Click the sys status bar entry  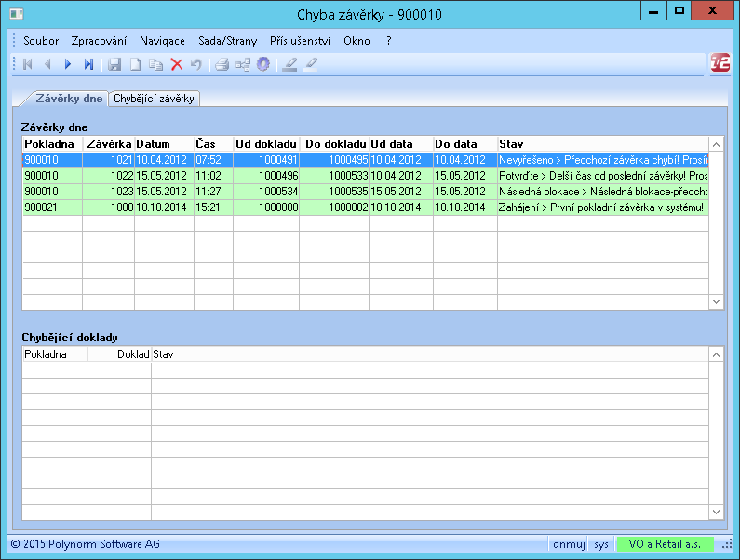pos(601,544)
